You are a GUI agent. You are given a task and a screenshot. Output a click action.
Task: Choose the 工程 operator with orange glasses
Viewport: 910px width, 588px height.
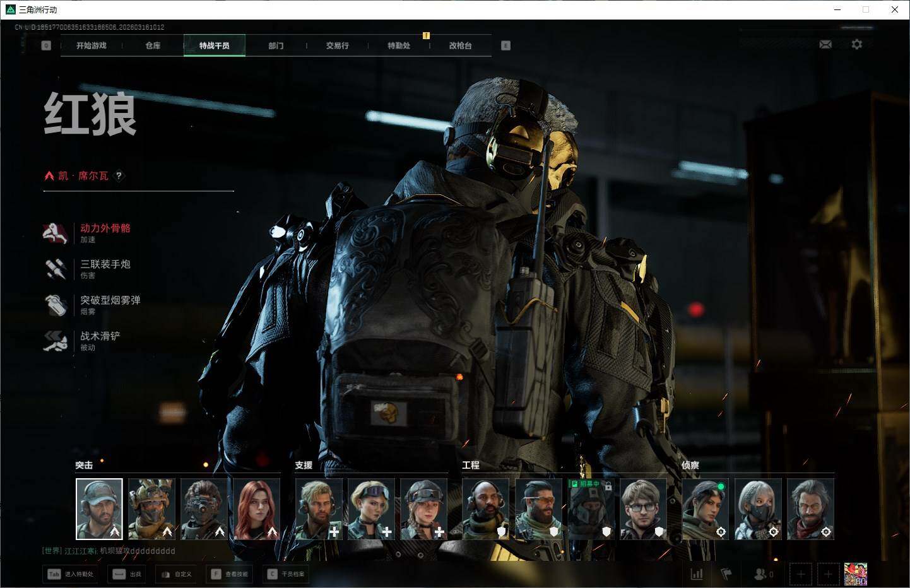pos(538,509)
